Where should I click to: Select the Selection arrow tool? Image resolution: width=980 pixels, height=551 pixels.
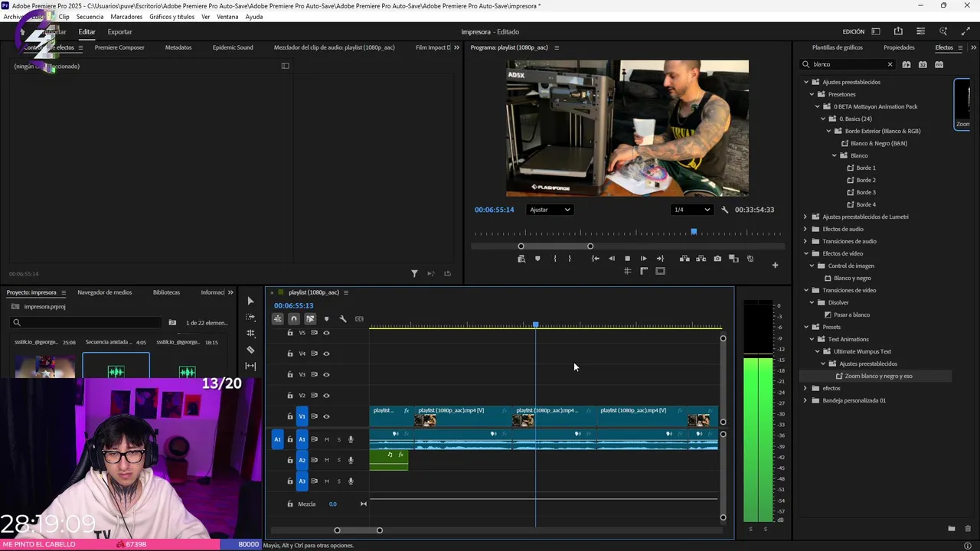point(250,301)
